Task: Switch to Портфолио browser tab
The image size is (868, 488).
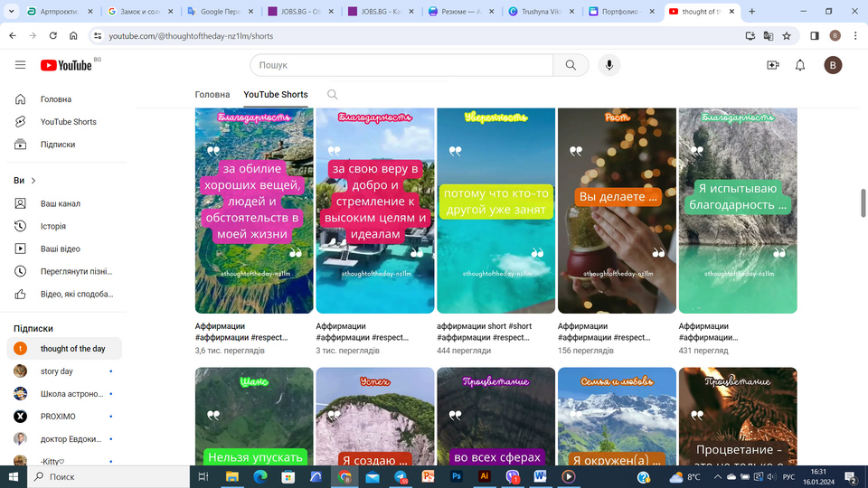Action: tap(622, 11)
